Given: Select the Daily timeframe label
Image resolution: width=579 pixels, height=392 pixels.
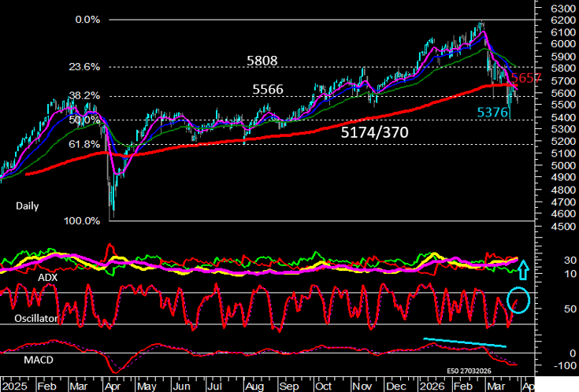Looking at the screenshot, I should 27,205.
